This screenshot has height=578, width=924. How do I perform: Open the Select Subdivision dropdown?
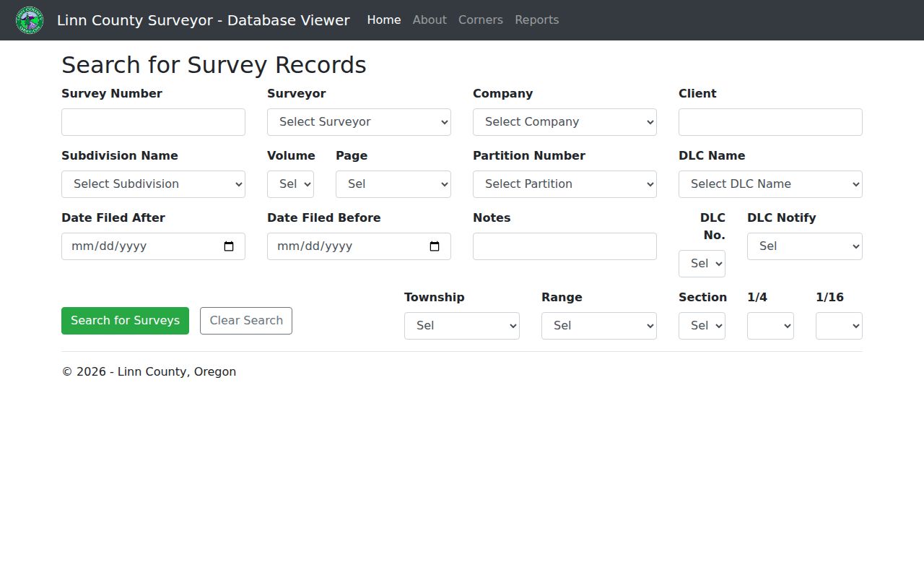[x=153, y=184]
